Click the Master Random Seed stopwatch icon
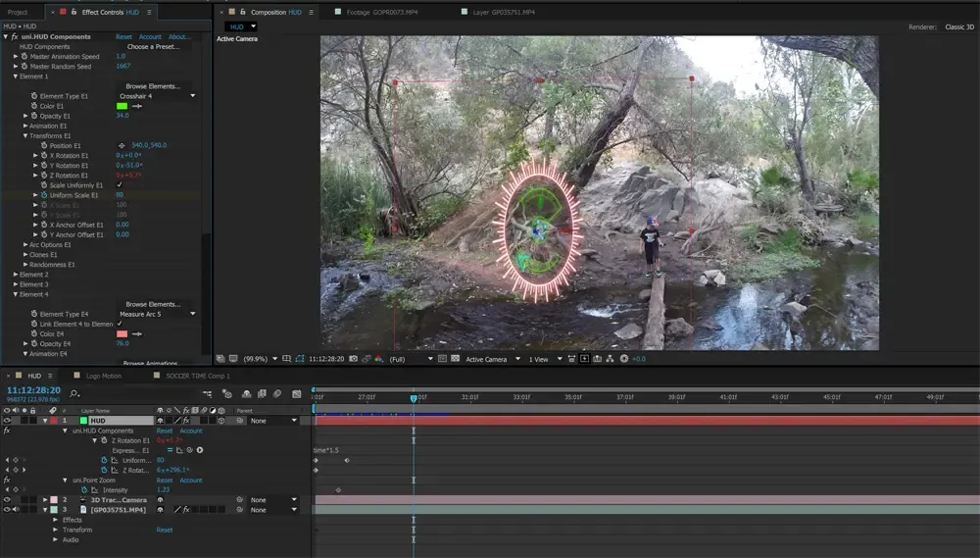 (x=24, y=66)
